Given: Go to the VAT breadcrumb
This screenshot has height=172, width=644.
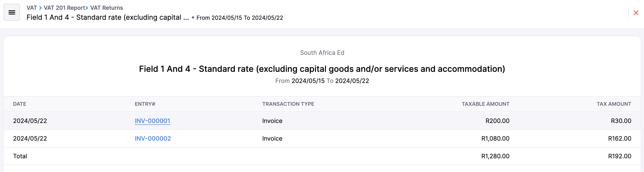Looking at the screenshot, I should pyautogui.click(x=32, y=8).
